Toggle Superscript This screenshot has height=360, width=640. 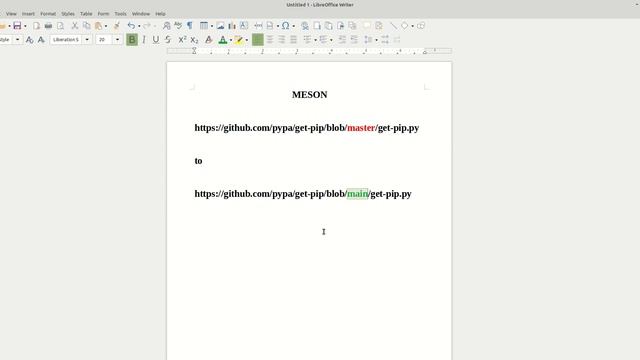coord(182,40)
